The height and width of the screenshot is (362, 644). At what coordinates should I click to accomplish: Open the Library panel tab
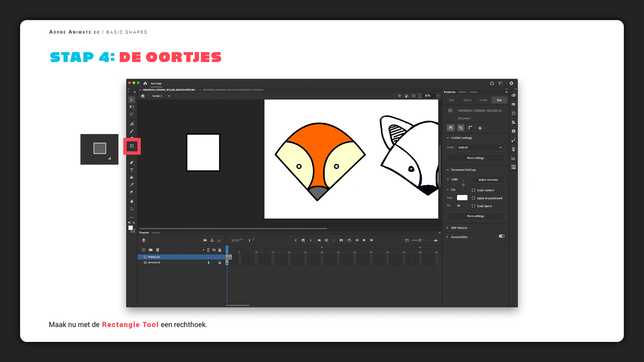(462, 92)
